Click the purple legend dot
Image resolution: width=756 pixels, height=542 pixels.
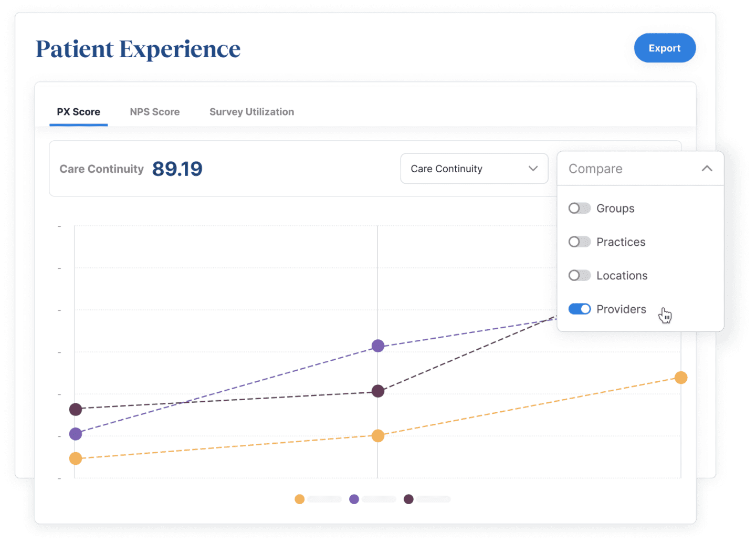click(x=354, y=499)
